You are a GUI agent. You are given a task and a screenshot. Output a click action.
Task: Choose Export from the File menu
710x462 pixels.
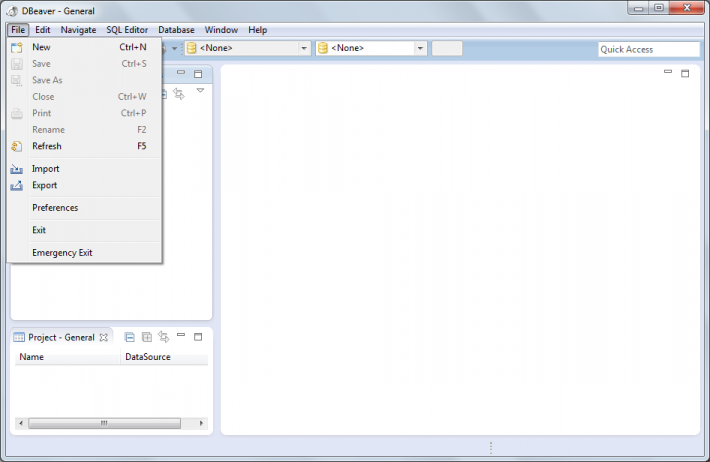tap(85, 185)
